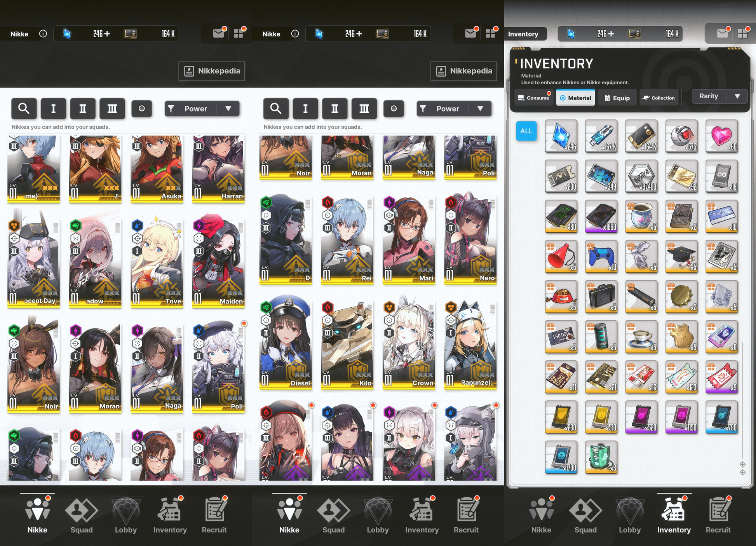Switch to the Equip tab
The height and width of the screenshot is (546, 756).
pyautogui.click(x=617, y=98)
